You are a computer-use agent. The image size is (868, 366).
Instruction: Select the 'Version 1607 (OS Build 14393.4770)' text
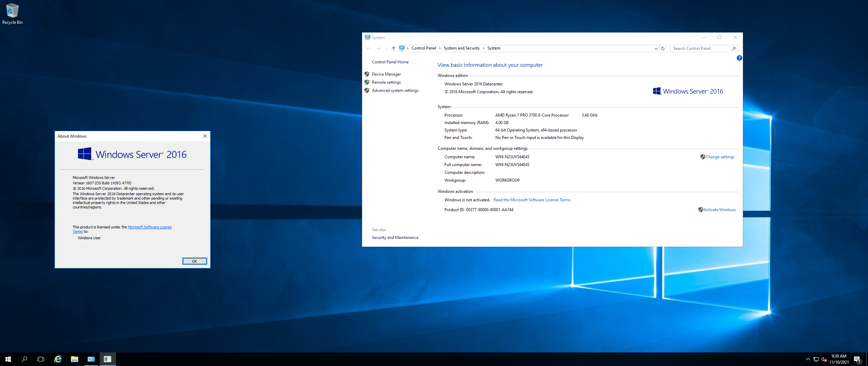[102, 183]
